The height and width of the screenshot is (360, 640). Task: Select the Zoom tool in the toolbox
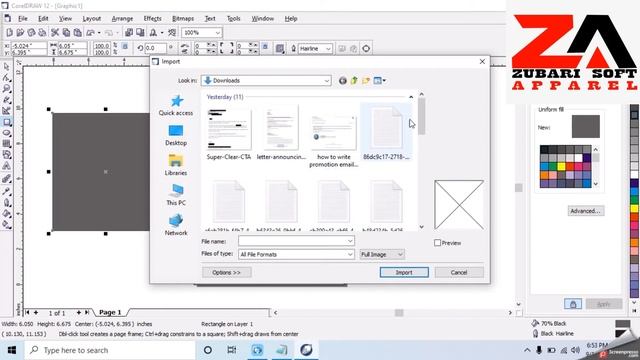click(x=7, y=89)
